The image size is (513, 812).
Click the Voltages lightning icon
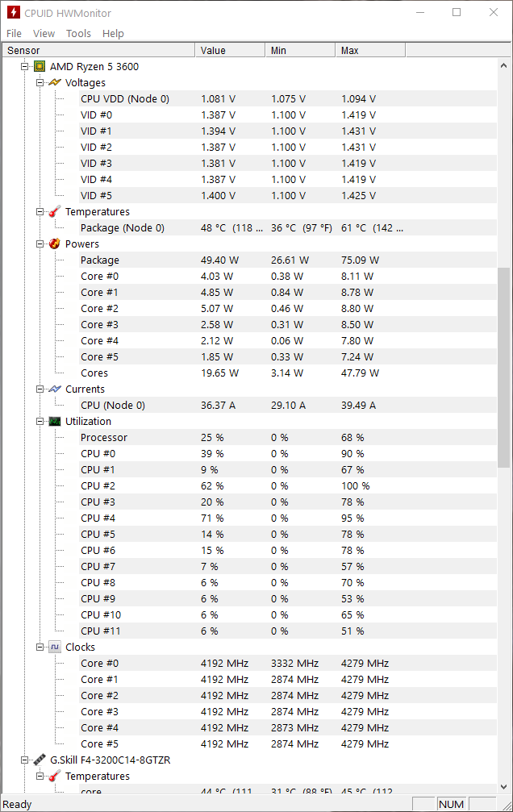[55, 82]
